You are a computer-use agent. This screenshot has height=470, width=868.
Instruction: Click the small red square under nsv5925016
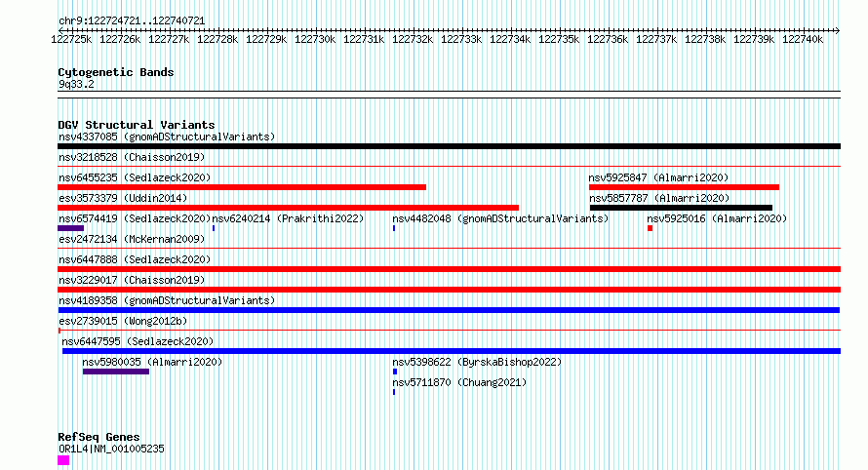(x=651, y=228)
